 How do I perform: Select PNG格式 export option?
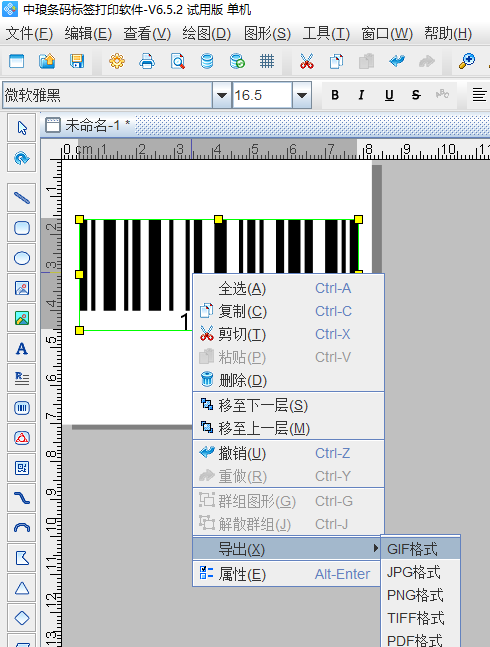(x=420, y=595)
